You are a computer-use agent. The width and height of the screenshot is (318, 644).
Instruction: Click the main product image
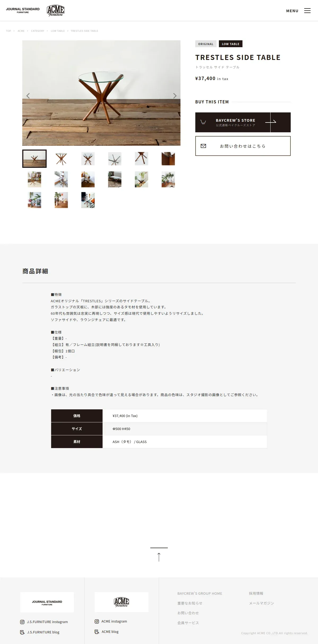click(x=101, y=93)
